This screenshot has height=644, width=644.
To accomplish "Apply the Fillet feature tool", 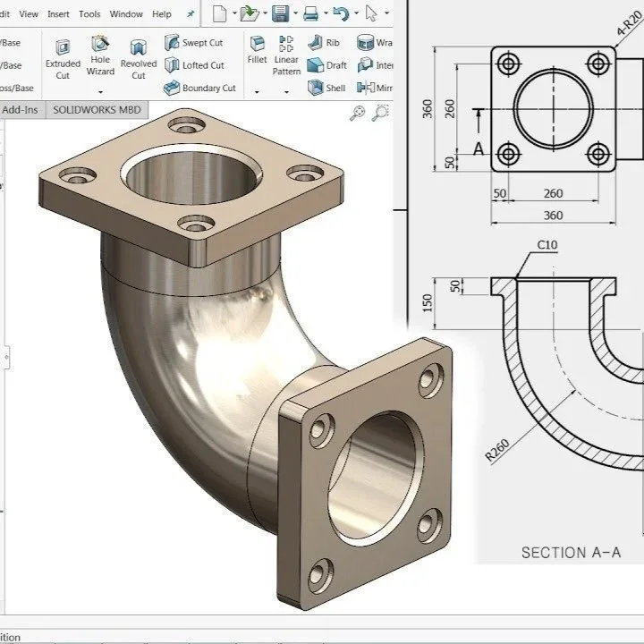I will (x=257, y=50).
